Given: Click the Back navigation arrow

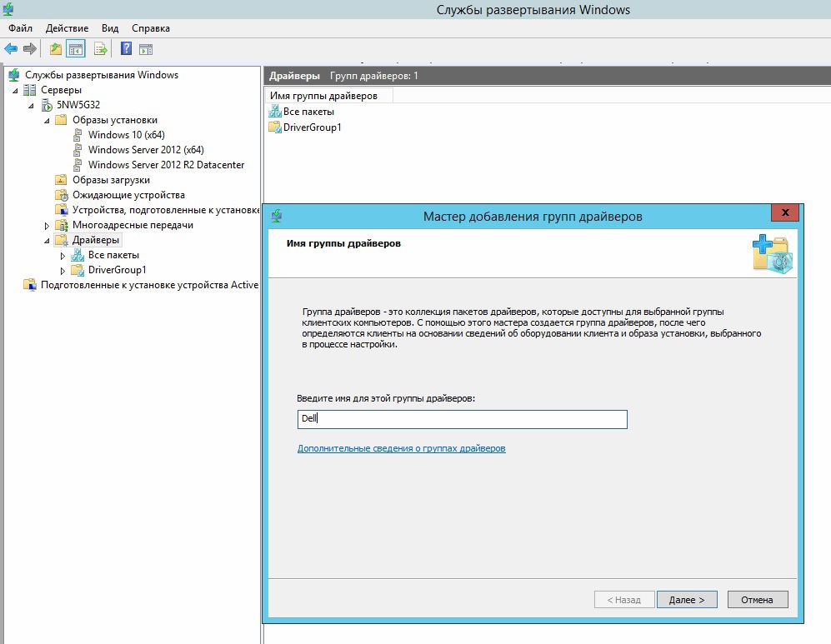Looking at the screenshot, I should pyautogui.click(x=11, y=48).
